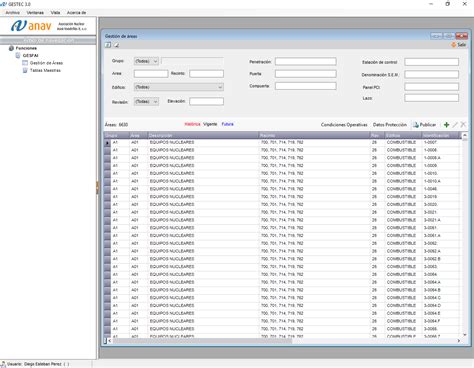Image resolution: width=474 pixels, height=368 pixels.
Task: Click the Condiciones Operativas button
Action: click(344, 125)
